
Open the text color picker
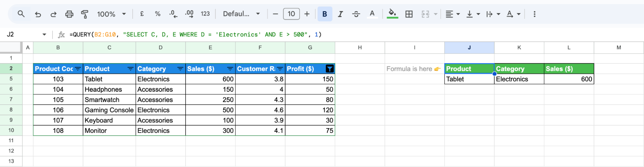[x=372, y=14]
